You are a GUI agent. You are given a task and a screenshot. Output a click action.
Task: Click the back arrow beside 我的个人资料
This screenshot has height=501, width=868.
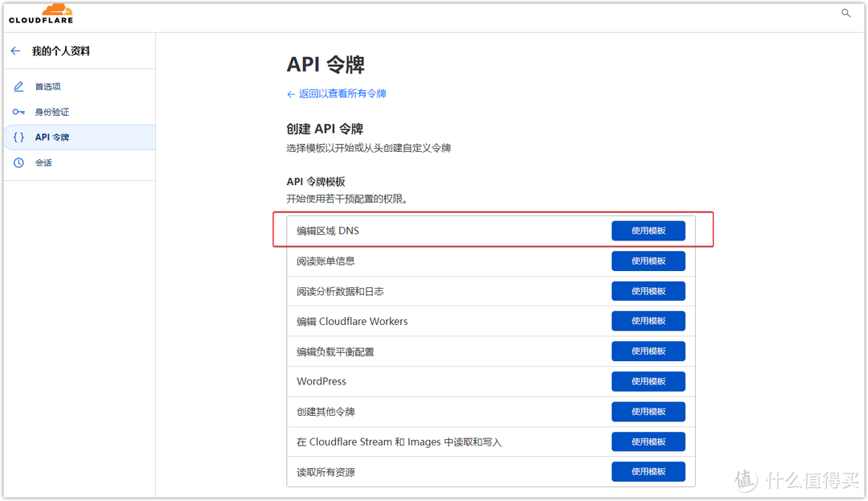[15, 51]
